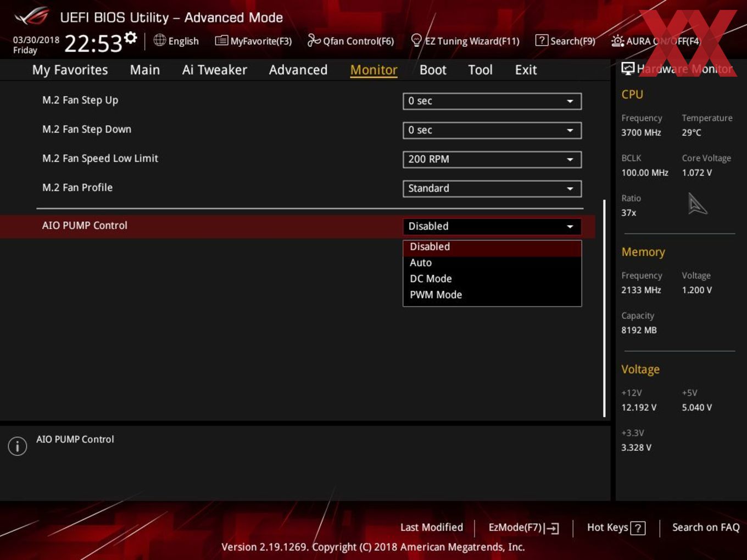The height and width of the screenshot is (560, 747).
Task: Switch to Main tab
Action: point(145,70)
